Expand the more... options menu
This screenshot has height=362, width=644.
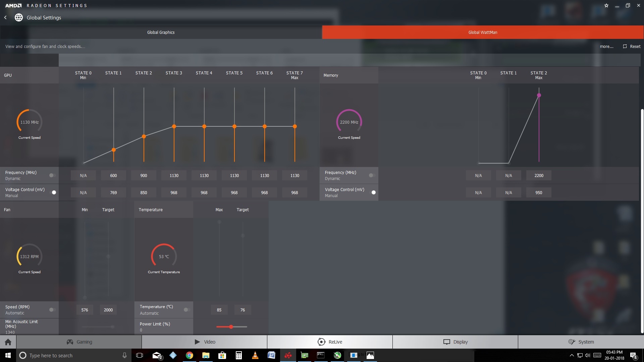point(606,47)
